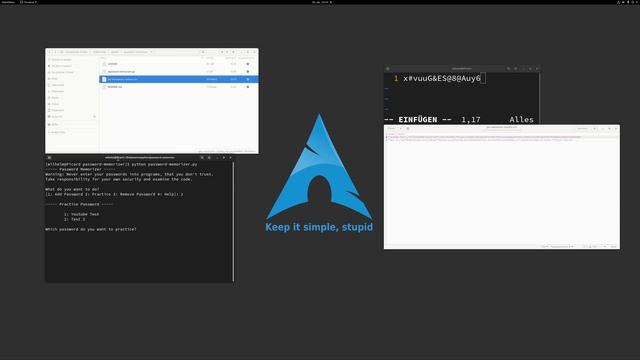Go back in the file manager
640x360 pixels.
pos(50,52)
